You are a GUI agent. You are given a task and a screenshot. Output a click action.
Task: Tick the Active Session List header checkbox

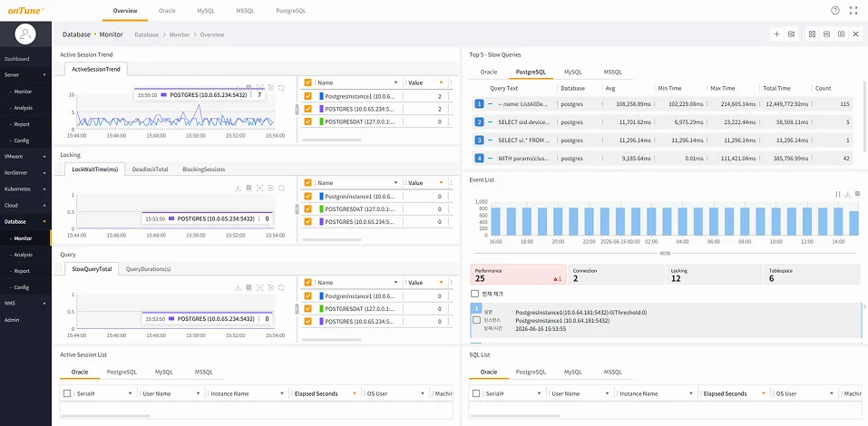coord(67,393)
